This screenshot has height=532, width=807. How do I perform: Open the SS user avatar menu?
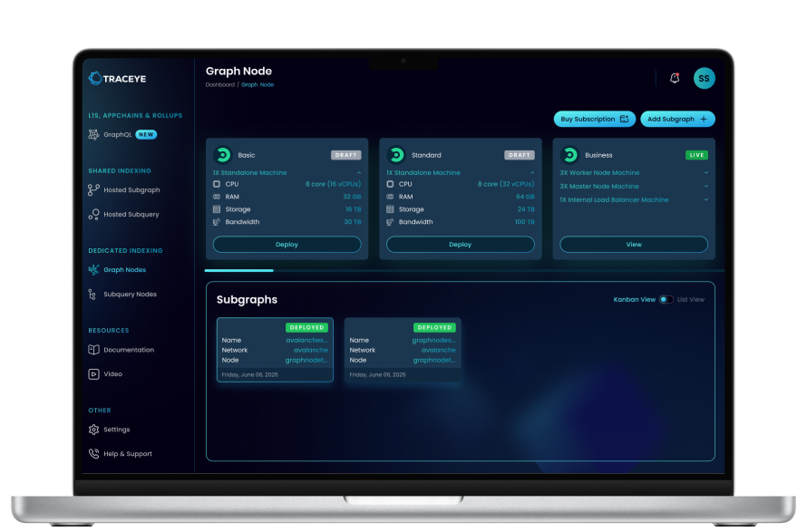coord(704,79)
